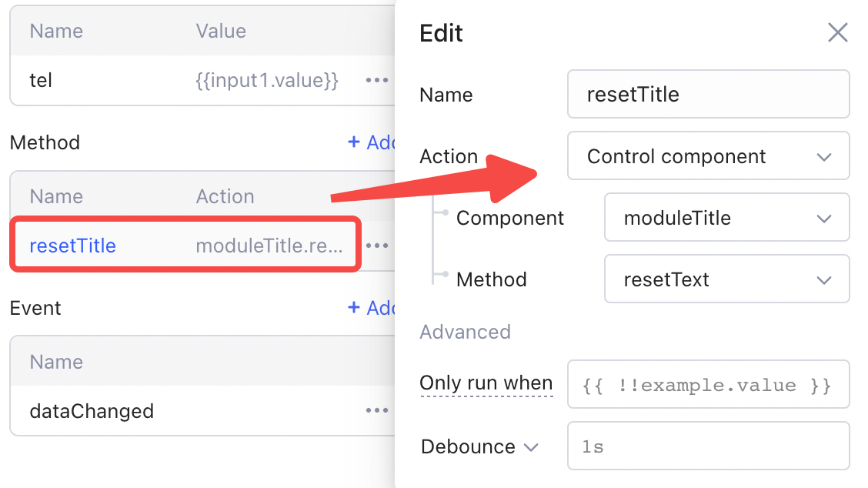This screenshot has width=868, height=488.
Task: Select the dataChanged event row
Action: pos(92,411)
